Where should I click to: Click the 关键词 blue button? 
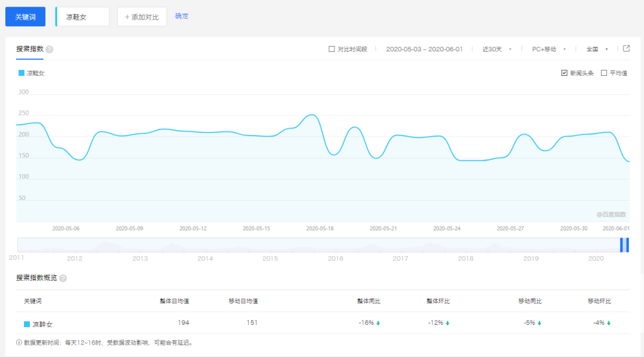coord(26,17)
